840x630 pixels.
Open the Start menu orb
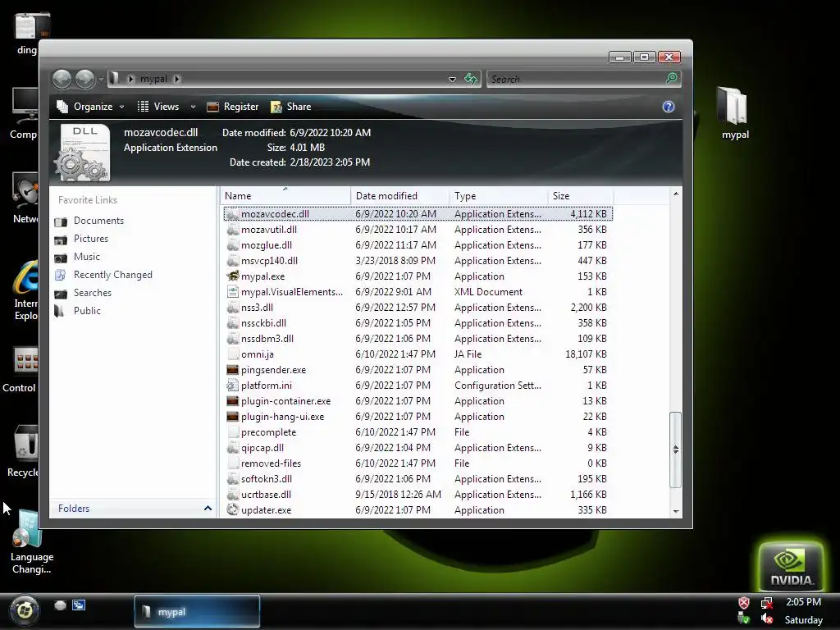tap(24, 609)
